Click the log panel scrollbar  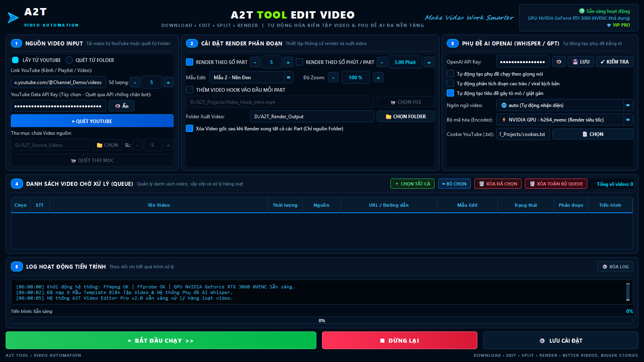(x=628, y=292)
